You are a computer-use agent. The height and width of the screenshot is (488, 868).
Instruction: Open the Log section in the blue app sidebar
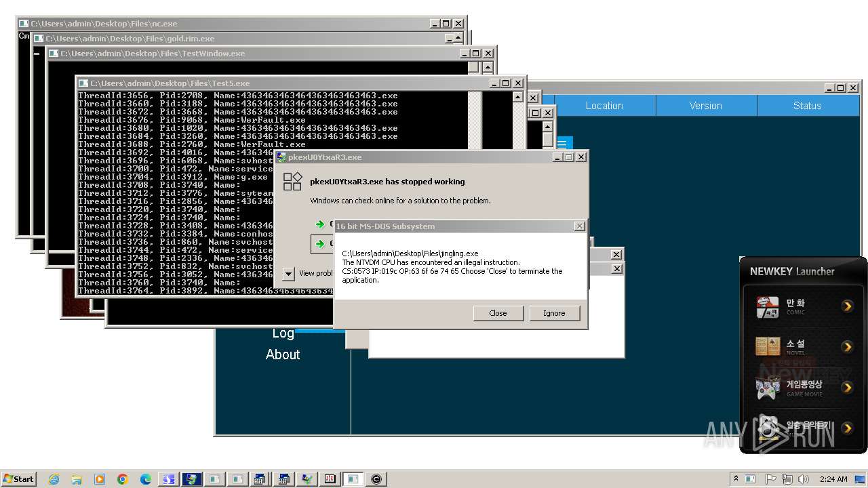(x=283, y=333)
